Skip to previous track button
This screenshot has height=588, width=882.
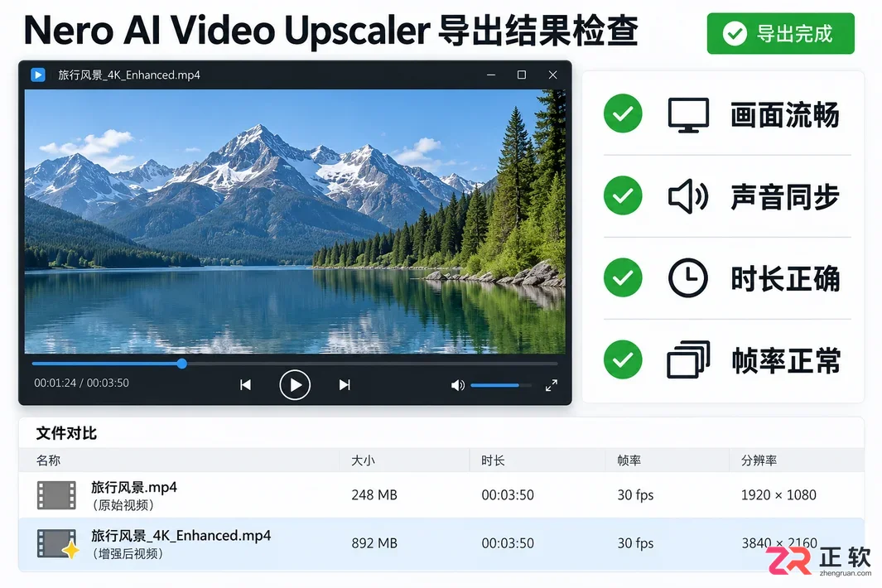tap(245, 385)
